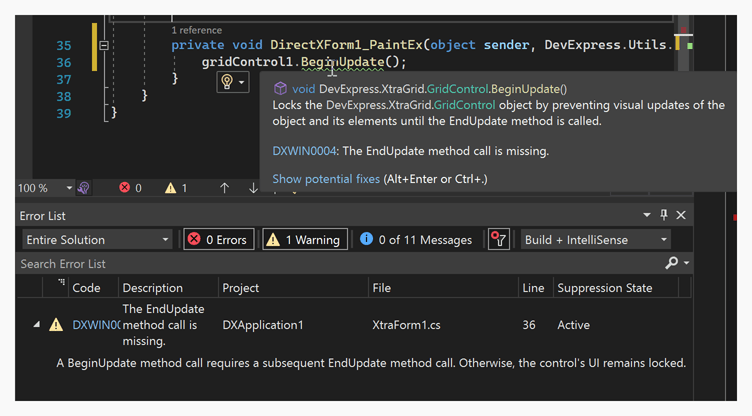The width and height of the screenshot is (752, 416).
Task: Click the GridControl type name in the tooltip signature
Action: coord(458,89)
